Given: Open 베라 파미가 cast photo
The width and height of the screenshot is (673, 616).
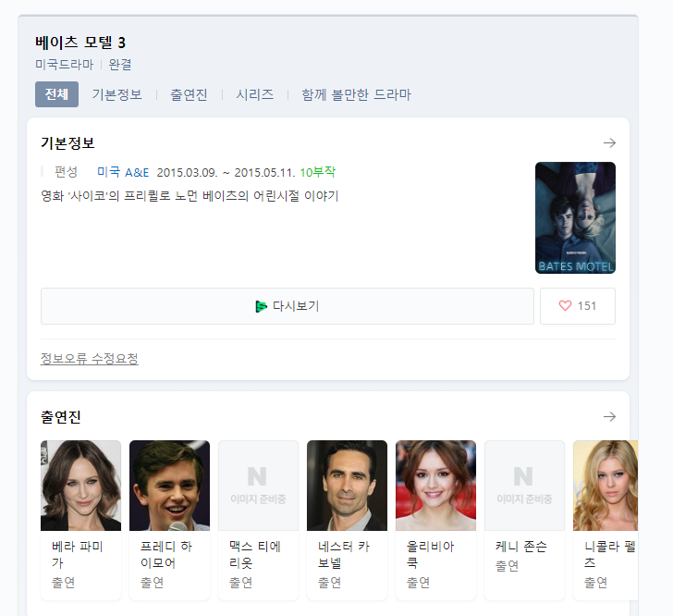Looking at the screenshot, I should pos(80,486).
